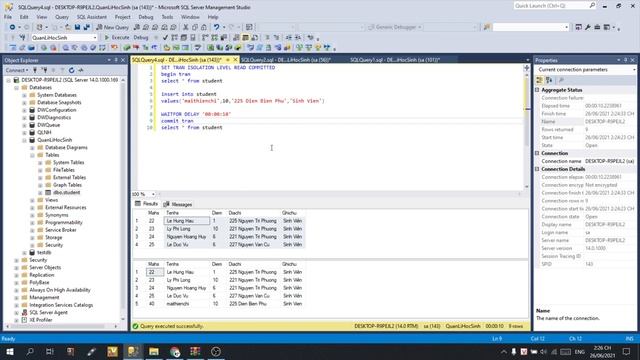Viewport: 640px width, 360px height.
Task: Open Chrome from the taskbar
Action: coord(175,351)
